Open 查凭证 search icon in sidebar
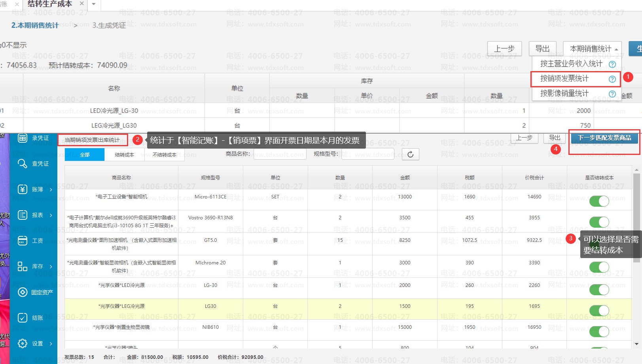 tap(23, 164)
